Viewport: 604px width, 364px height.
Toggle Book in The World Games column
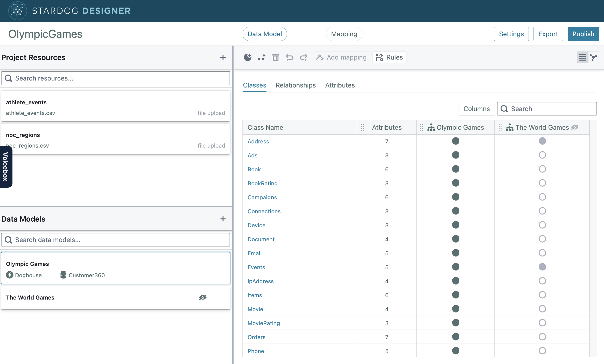point(542,169)
